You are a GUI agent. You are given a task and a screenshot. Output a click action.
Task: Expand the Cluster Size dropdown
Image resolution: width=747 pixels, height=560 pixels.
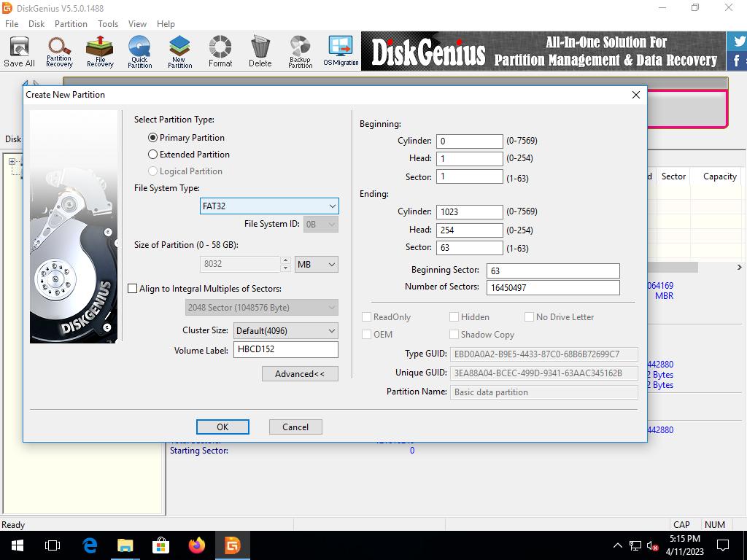click(x=285, y=331)
